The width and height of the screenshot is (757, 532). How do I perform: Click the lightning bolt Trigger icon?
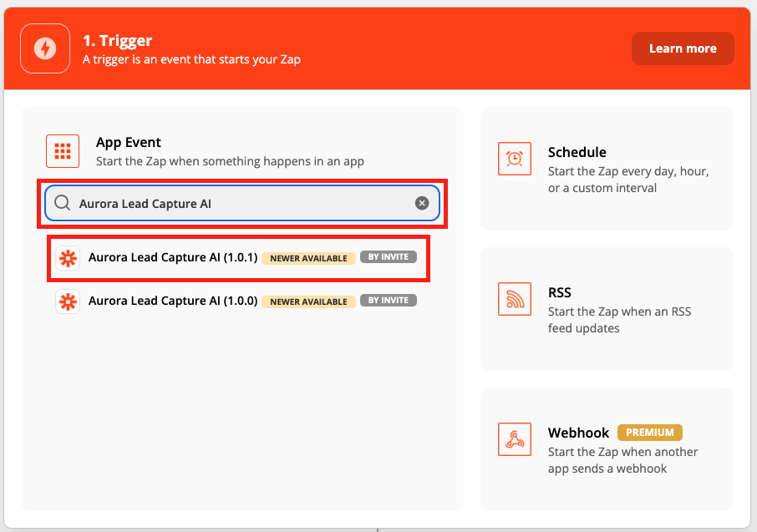click(44, 48)
